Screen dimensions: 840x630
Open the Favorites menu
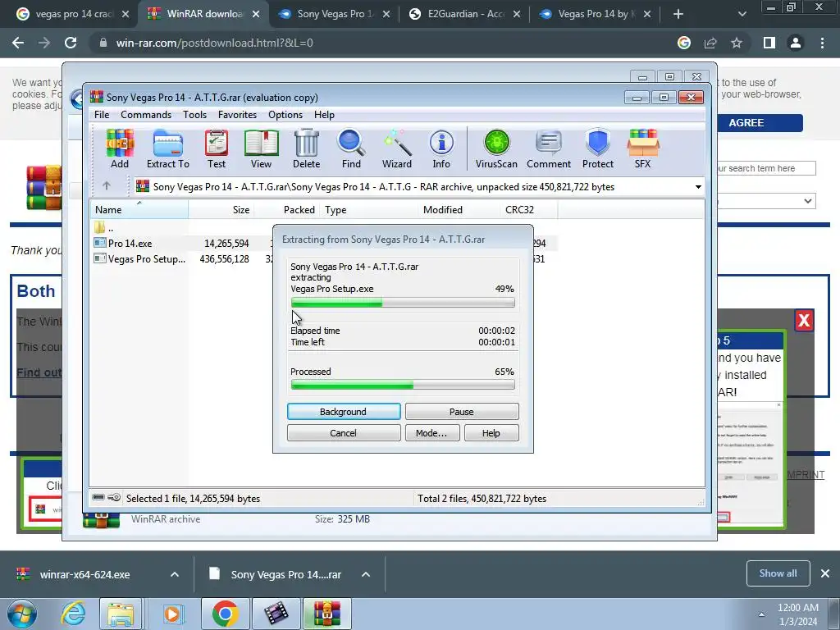tap(237, 115)
